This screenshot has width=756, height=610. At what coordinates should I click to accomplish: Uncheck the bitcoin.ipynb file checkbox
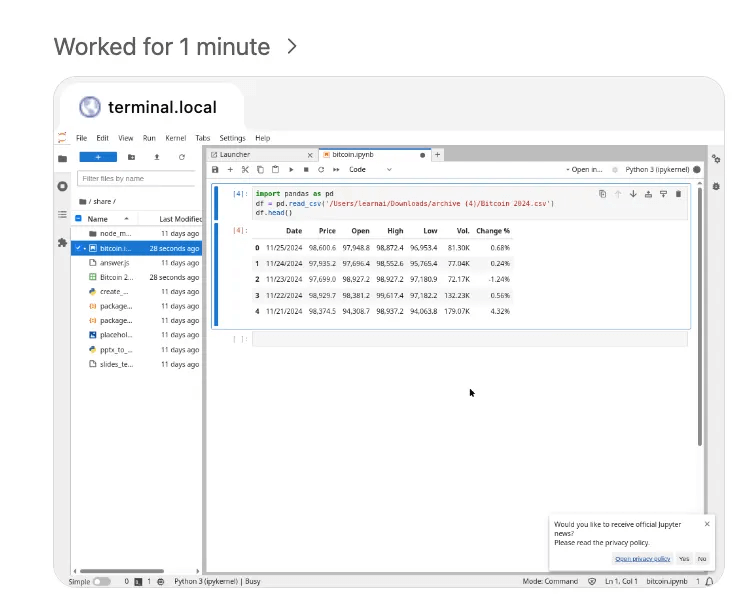78,248
